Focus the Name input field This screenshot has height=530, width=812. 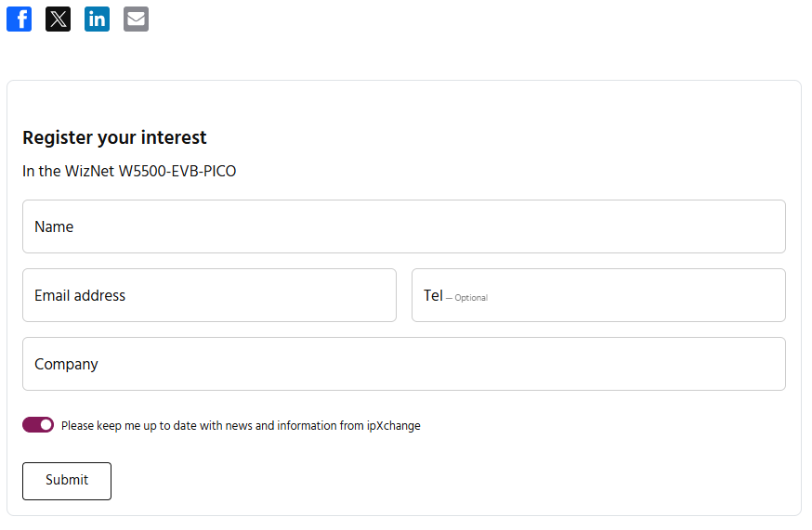[x=404, y=226]
